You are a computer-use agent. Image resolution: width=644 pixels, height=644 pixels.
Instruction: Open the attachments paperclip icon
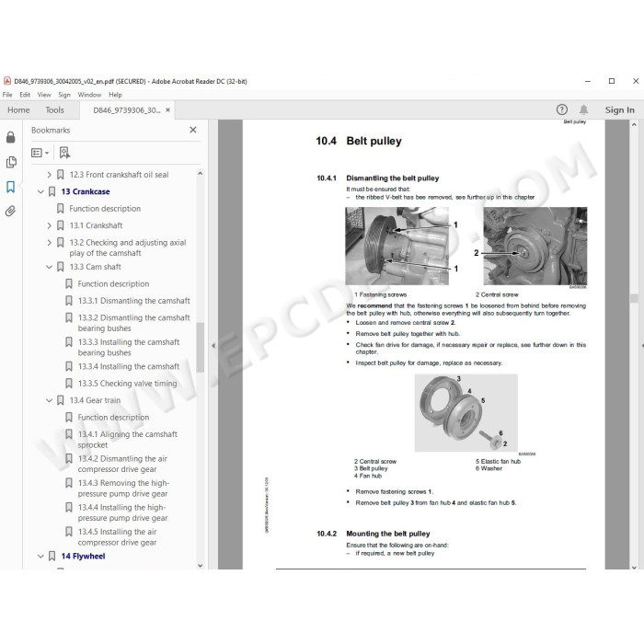(11, 211)
